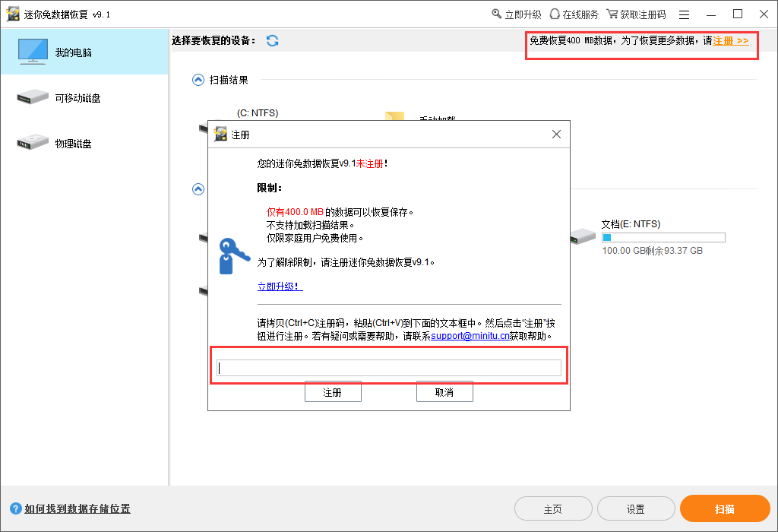Viewport: 778px width, 532px height.
Task: Open the hamburger menu icon
Action: [685, 15]
